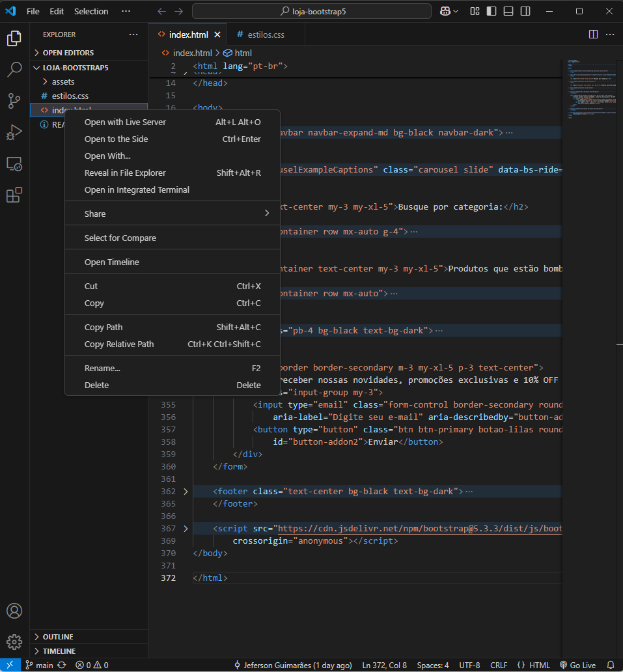Choose Open to the Side

point(173,139)
